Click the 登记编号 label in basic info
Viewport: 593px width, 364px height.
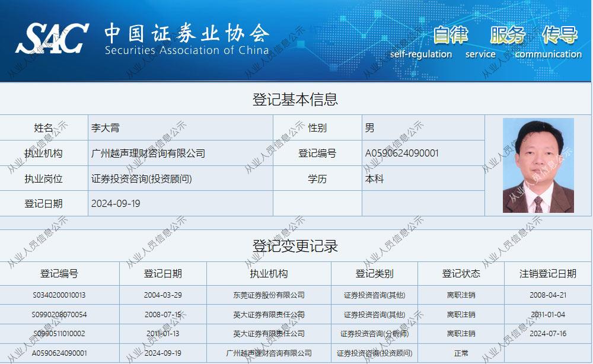pos(317,153)
